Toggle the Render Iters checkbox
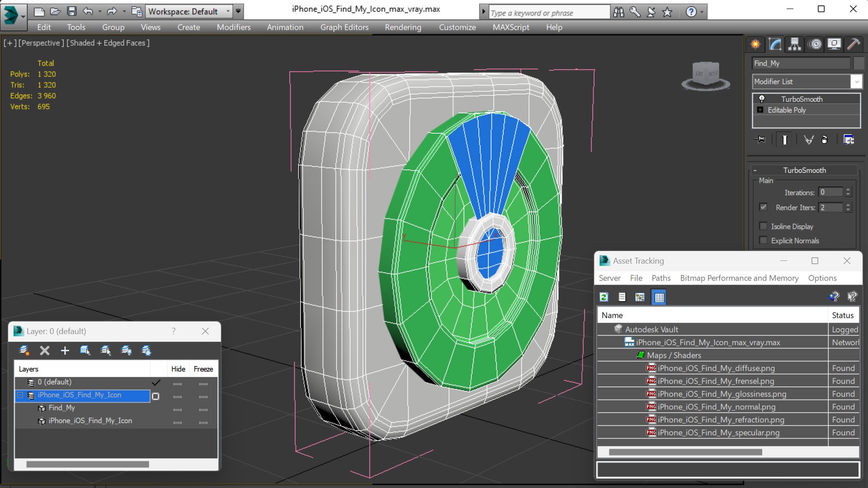The height and width of the screenshot is (488, 868). coord(764,207)
